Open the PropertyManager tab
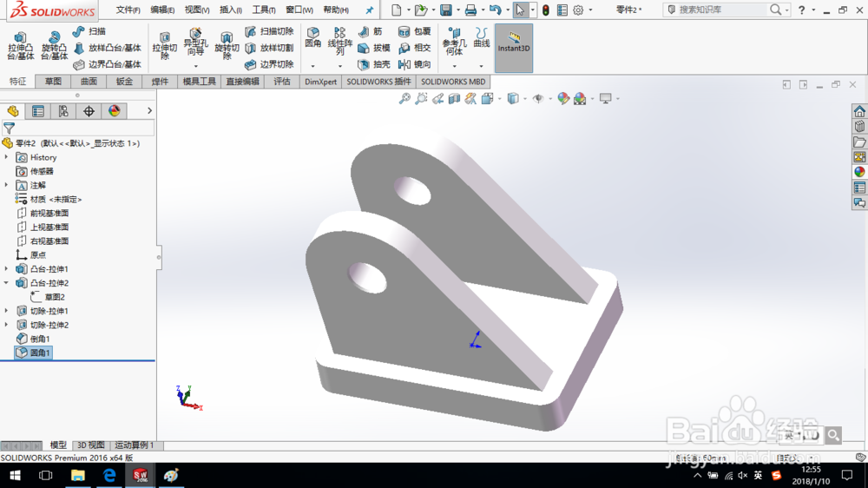Viewport: 868px width, 488px height. click(38, 111)
